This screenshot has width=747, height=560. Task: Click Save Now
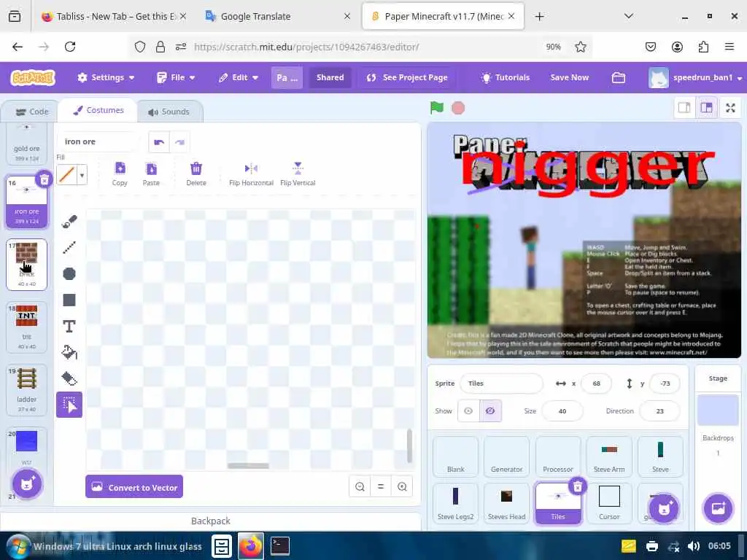569,77
